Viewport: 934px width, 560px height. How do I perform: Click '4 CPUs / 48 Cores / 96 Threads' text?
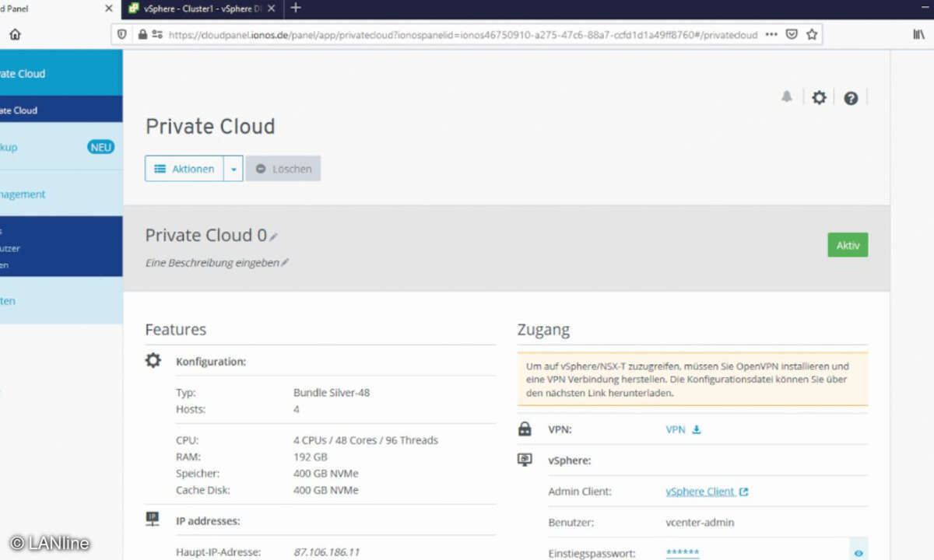(366, 440)
